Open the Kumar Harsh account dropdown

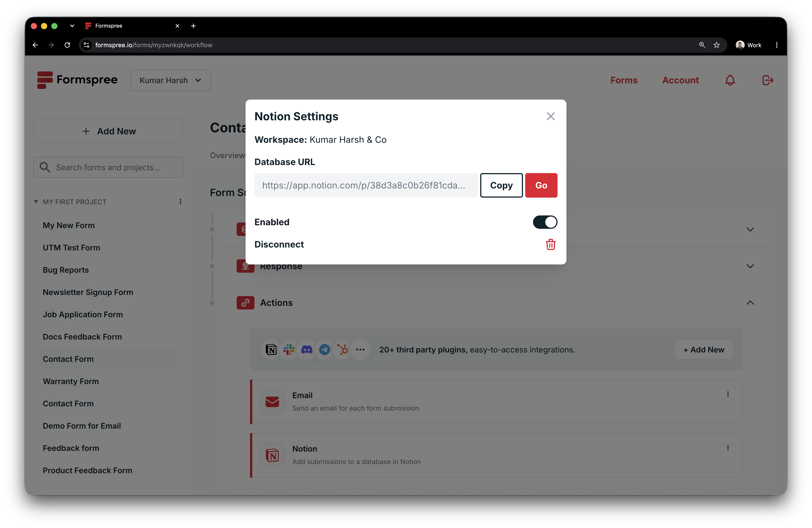[170, 80]
